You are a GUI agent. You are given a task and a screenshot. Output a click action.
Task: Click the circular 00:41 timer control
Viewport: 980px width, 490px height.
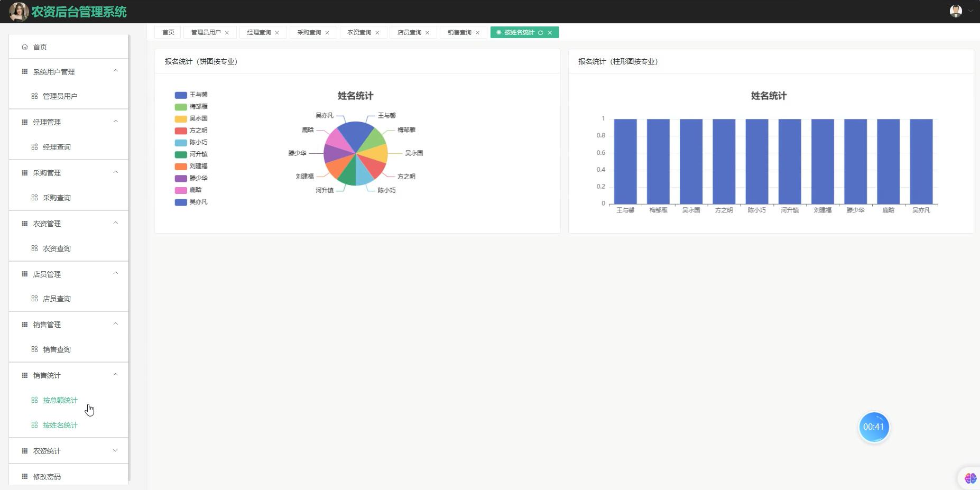pos(874,427)
